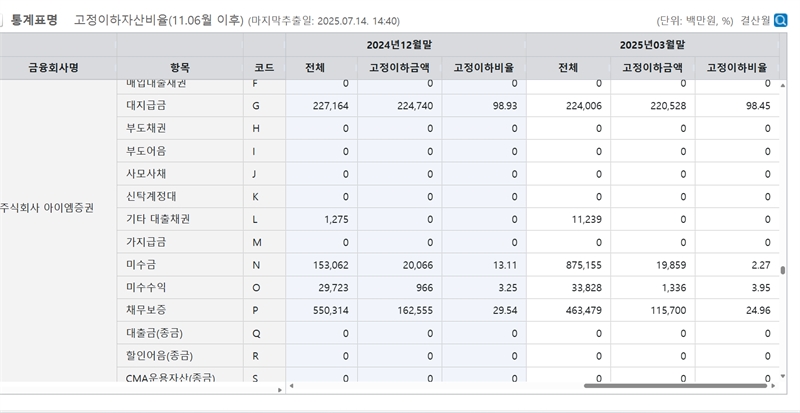Click the horizontal scrollbar right arrow
This screenshot has height=413, width=800.
[x=773, y=386]
